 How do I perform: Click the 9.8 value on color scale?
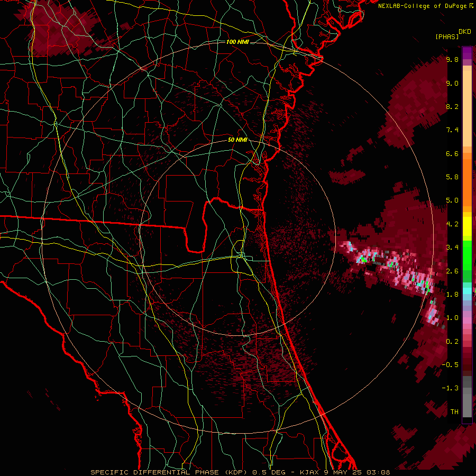tap(452, 59)
